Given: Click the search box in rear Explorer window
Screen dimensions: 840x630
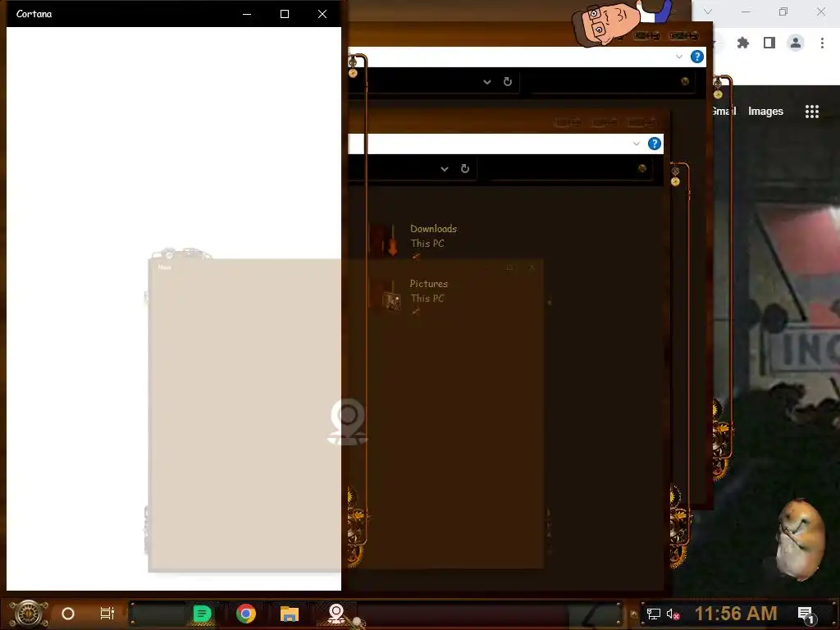Looking at the screenshot, I should tap(612, 81).
